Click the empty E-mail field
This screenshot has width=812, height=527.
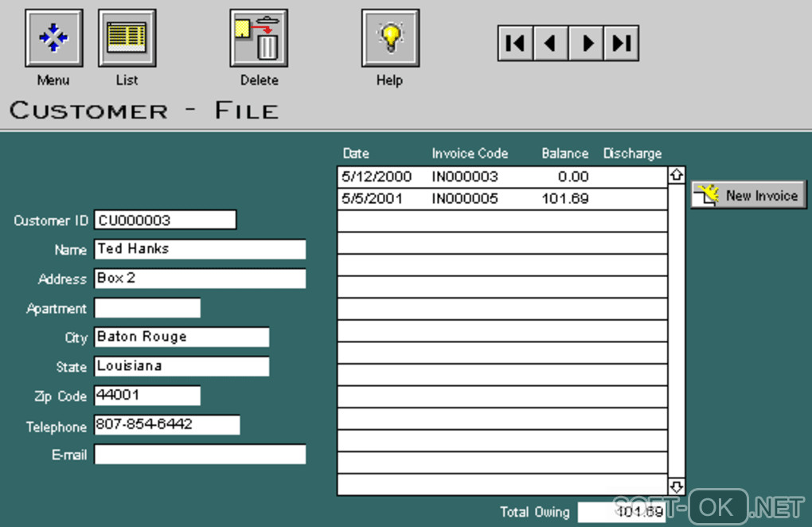click(200, 455)
